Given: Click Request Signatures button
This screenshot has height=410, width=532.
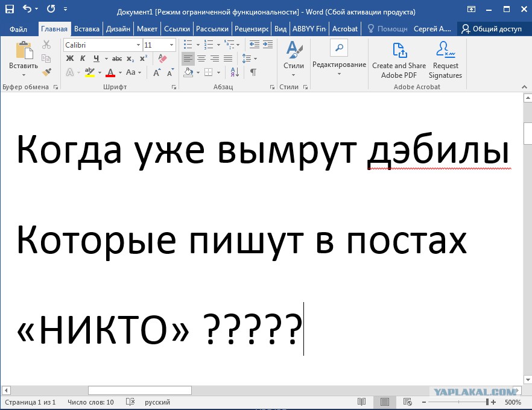Looking at the screenshot, I should (446, 60).
